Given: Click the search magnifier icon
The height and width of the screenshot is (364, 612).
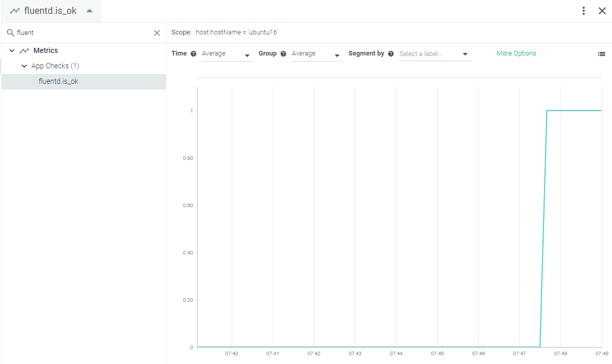Looking at the screenshot, I should pyautogui.click(x=10, y=33).
